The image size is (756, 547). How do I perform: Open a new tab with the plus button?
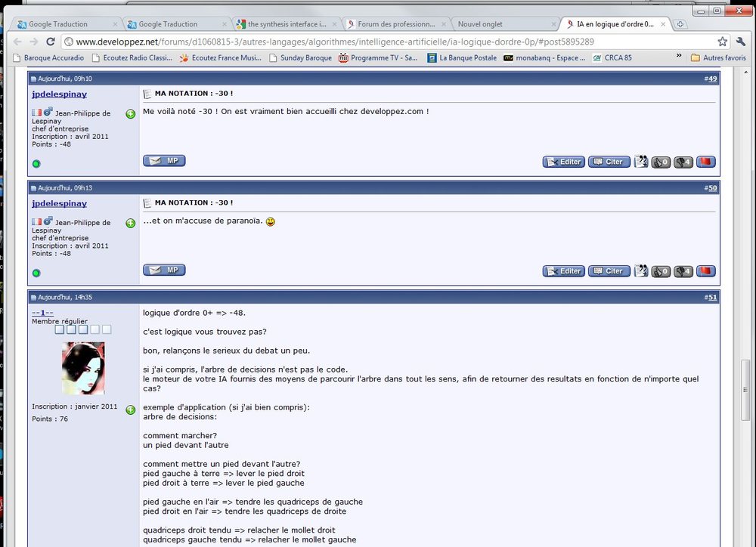pos(680,24)
